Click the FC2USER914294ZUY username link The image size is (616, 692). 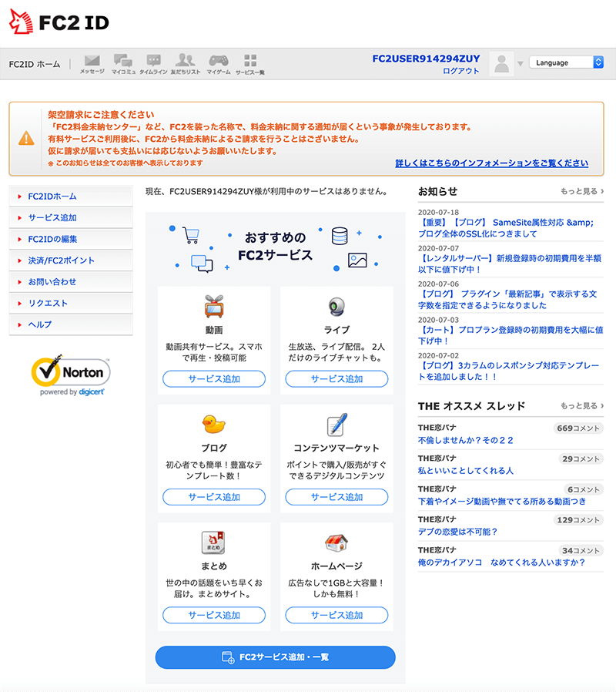click(x=426, y=59)
